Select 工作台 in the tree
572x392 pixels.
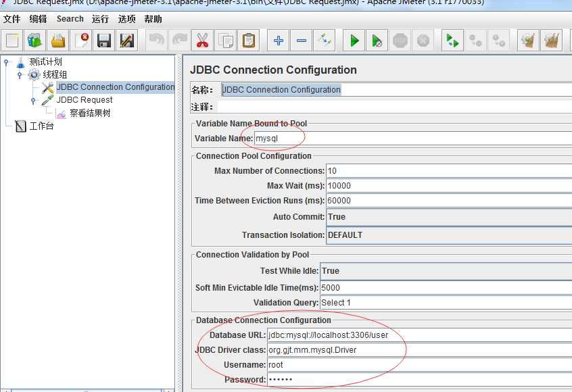[x=42, y=126]
